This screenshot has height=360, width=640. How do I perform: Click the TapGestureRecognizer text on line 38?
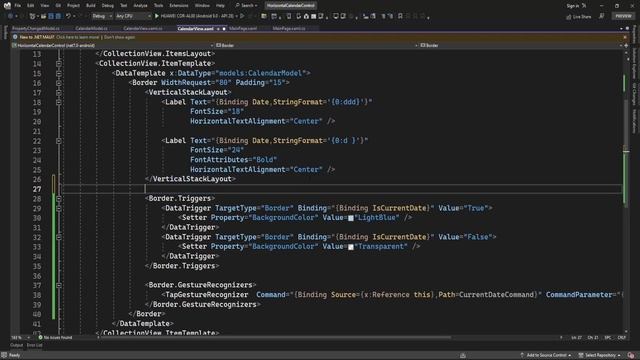(x=207, y=295)
